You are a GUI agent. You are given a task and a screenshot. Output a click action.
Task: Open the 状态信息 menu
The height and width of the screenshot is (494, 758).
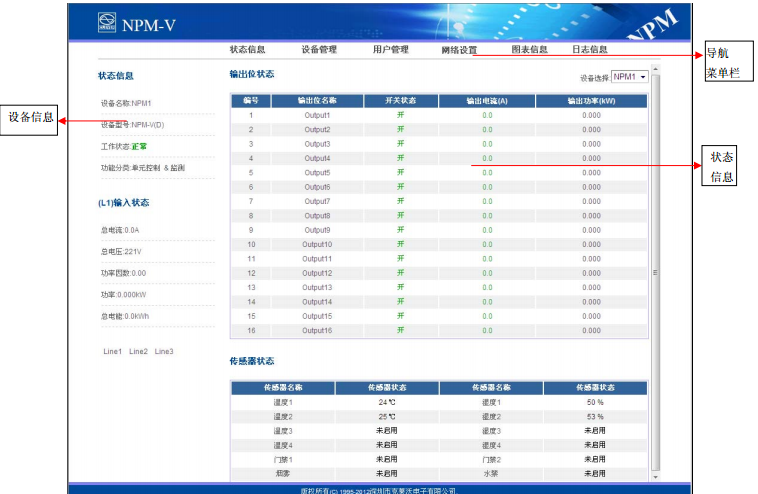point(248,49)
